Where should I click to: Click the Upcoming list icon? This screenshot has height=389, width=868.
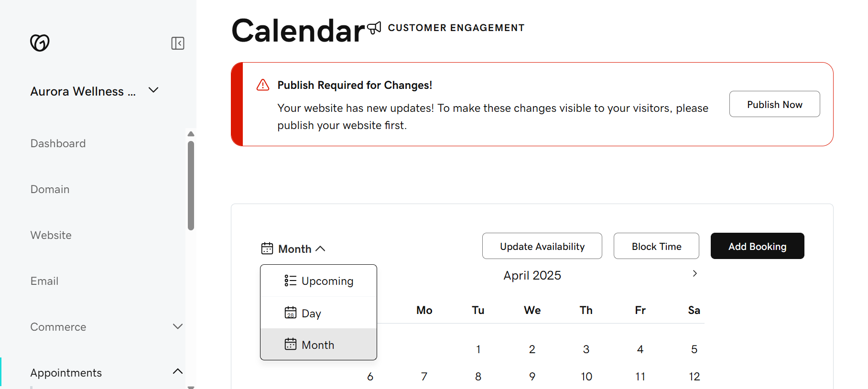coord(290,281)
